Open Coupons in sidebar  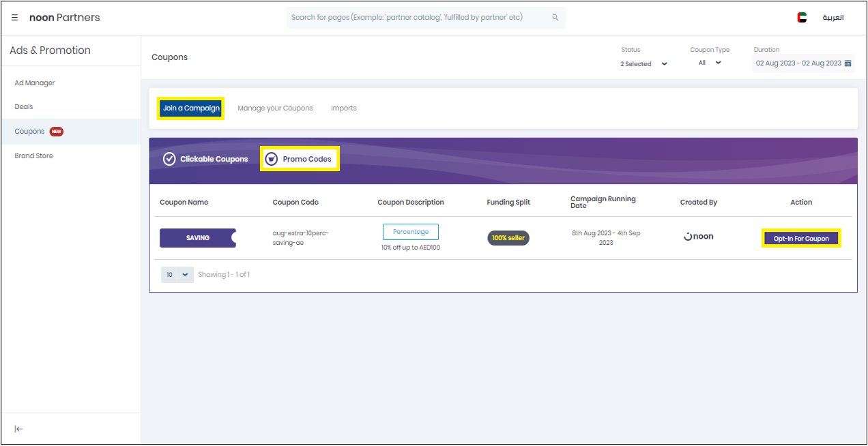tap(71, 132)
